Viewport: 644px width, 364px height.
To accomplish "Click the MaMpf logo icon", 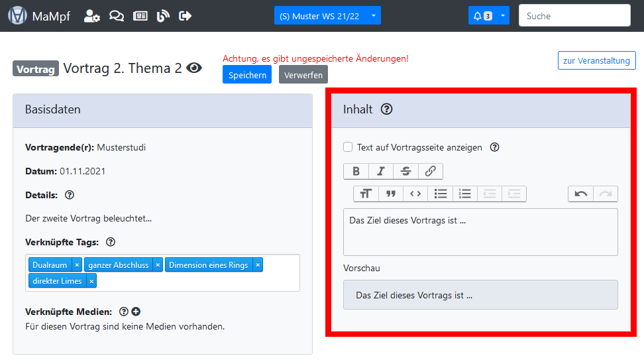I will click(x=17, y=16).
